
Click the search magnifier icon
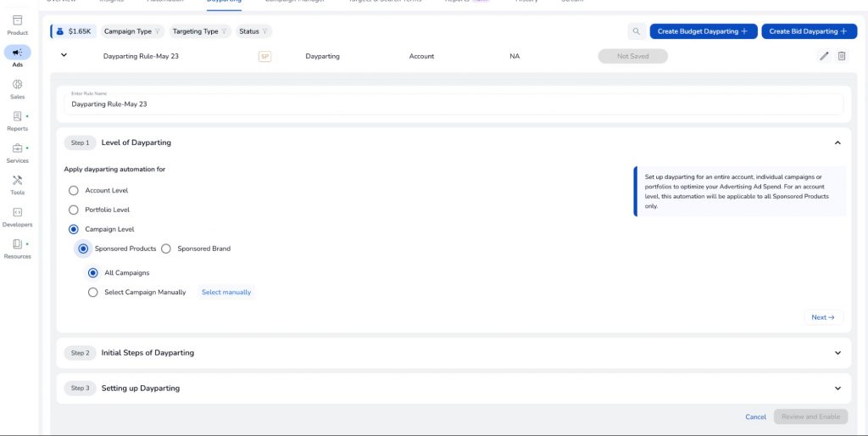point(637,31)
